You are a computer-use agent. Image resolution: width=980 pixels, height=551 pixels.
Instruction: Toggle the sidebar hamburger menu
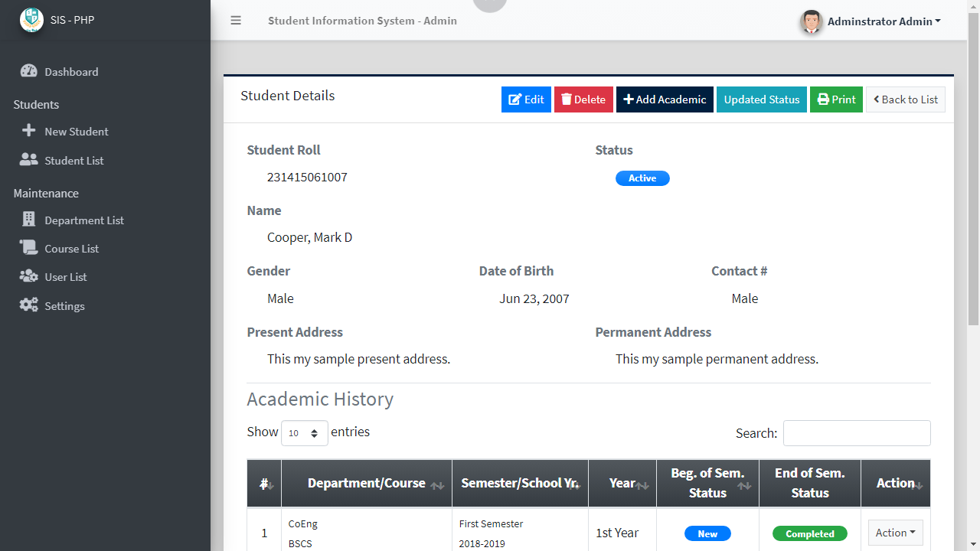point(236,21)
